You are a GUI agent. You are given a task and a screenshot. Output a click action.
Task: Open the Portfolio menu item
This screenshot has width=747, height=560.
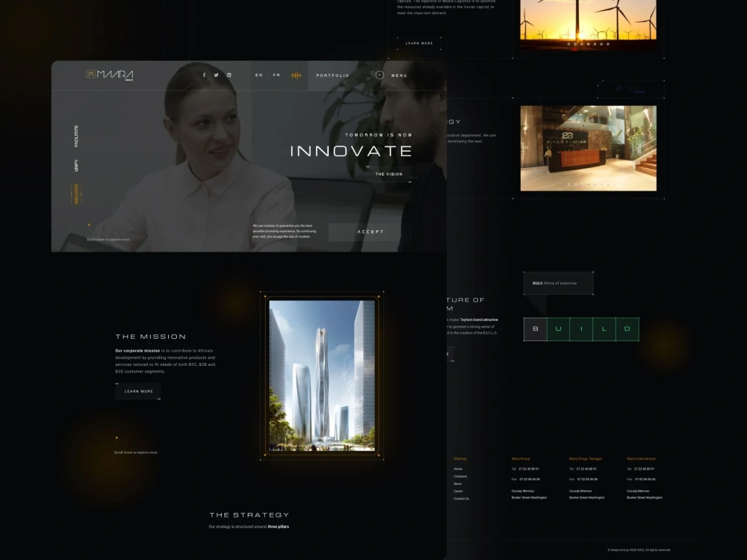[x=332, y=75]
